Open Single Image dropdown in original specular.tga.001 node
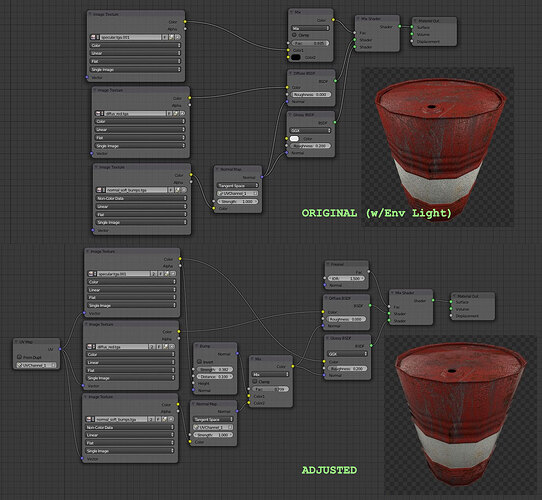 [x=135, y=70]
